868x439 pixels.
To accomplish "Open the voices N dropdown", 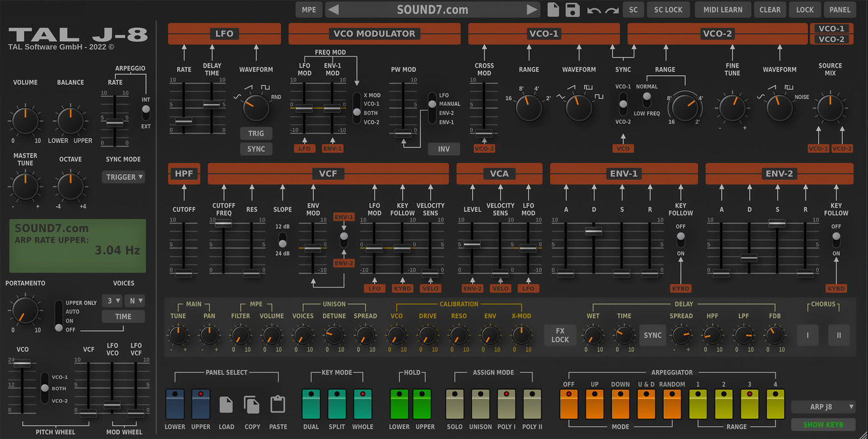I will pos(134,301).
